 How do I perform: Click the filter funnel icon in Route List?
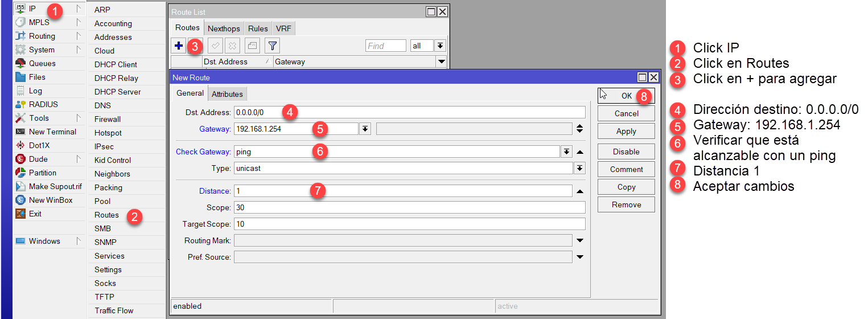273,46
